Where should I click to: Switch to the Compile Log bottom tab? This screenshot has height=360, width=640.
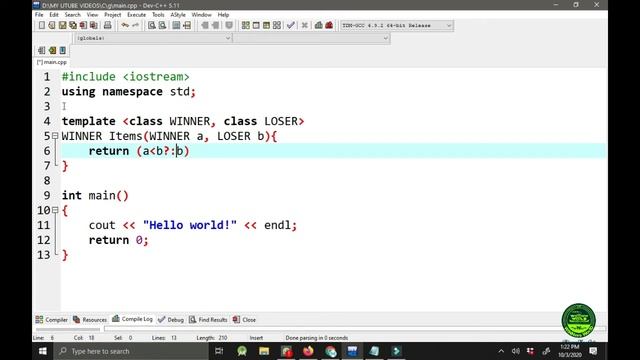[x=133, y=319]
